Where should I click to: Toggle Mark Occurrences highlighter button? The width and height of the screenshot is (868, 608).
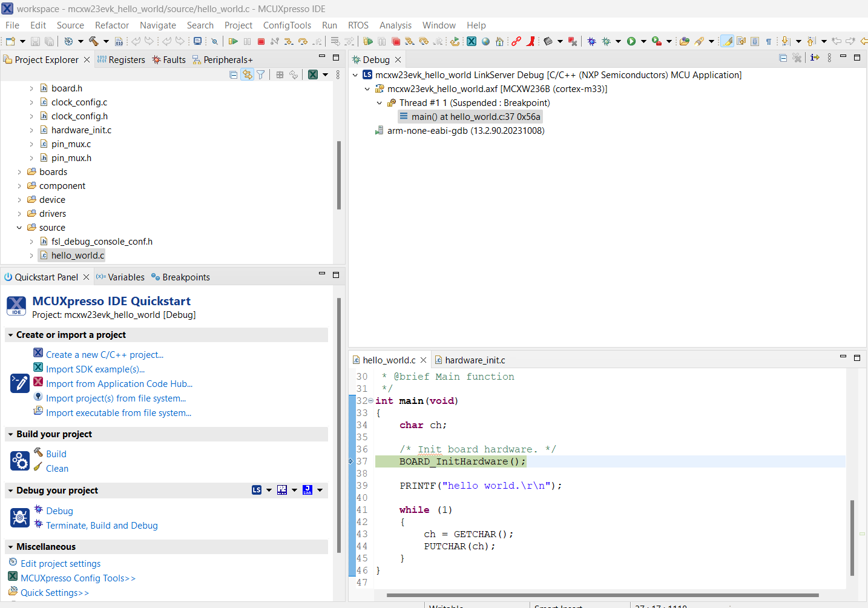(727, 41)
